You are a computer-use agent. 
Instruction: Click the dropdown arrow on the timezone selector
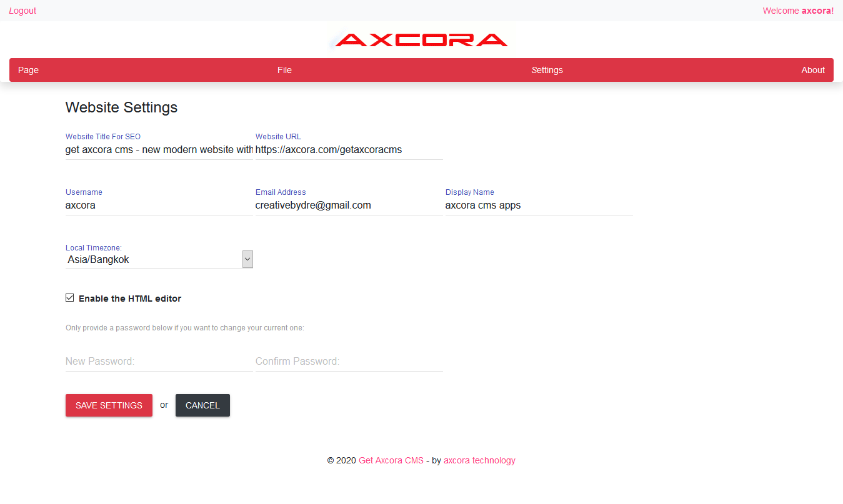[x=247, y=259]
